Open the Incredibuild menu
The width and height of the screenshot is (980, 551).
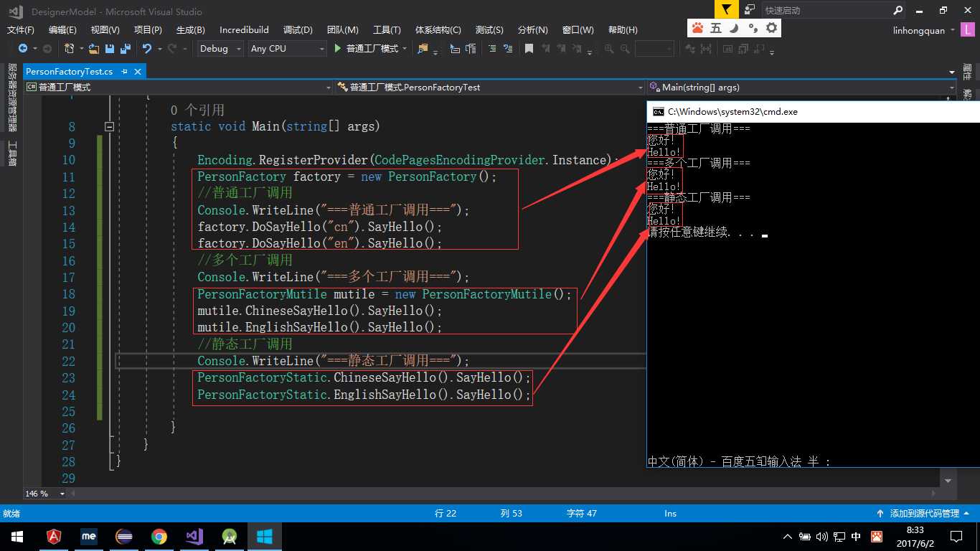[244, 30]
